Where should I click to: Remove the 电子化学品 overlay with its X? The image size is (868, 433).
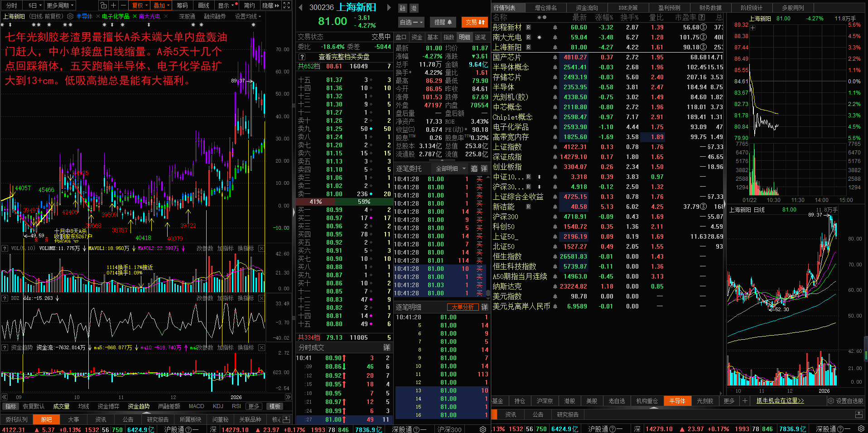point(135,16)
